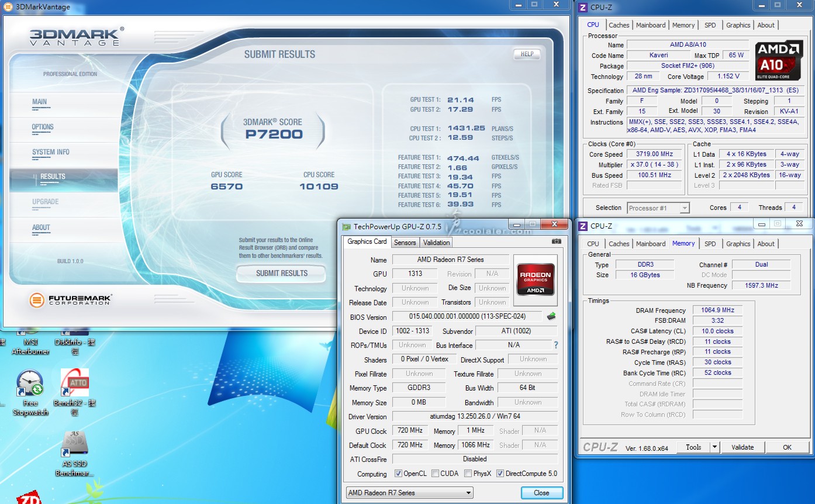Click the AMD A10 logo in CPU-Z

pos(779,60)
